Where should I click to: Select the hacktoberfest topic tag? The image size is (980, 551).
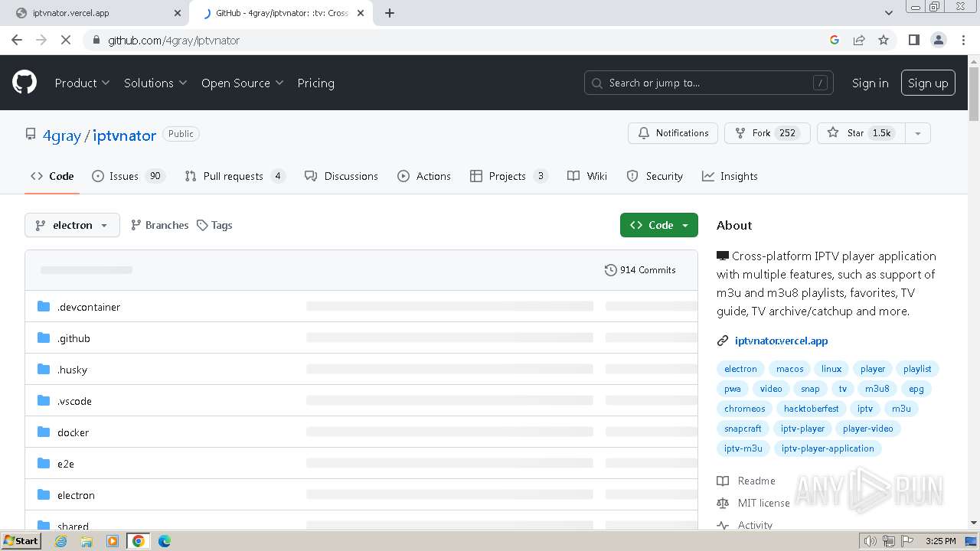tap(811, 409)
